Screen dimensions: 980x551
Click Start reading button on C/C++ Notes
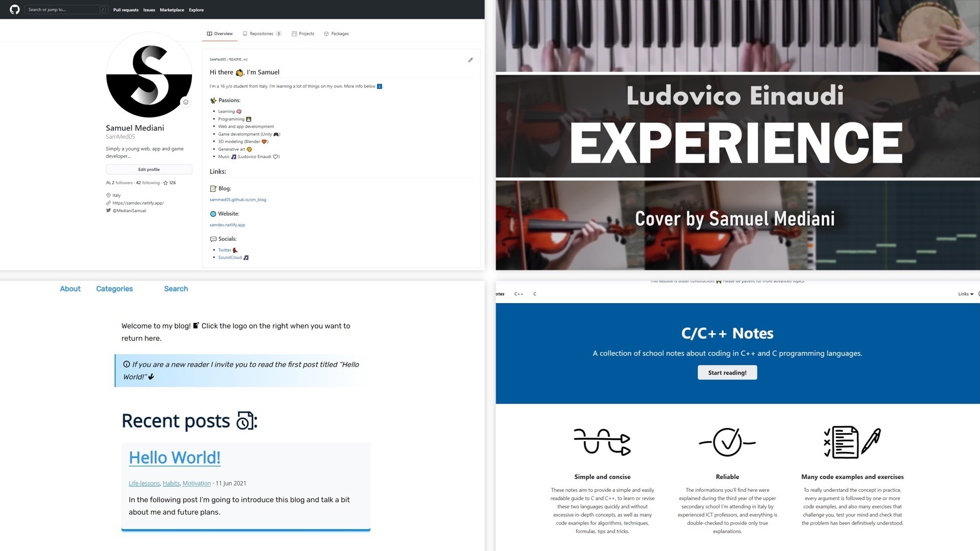[x=727, y=372]
